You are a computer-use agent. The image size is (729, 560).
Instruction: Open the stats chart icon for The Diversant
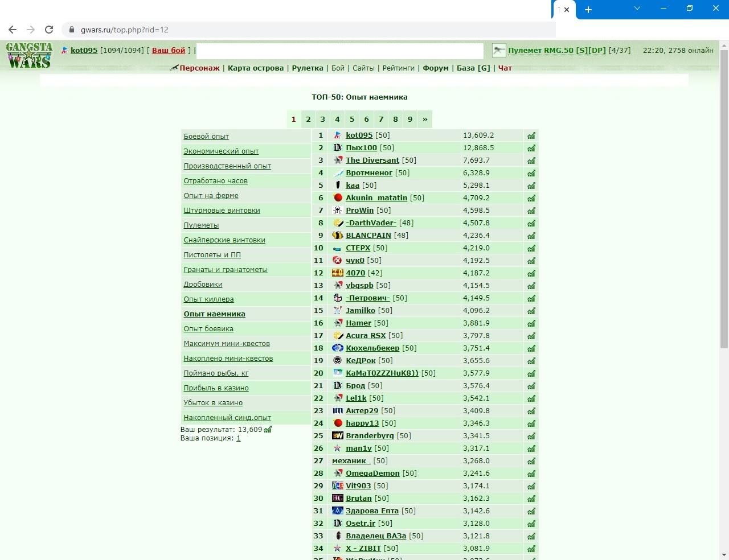point(531,161)
